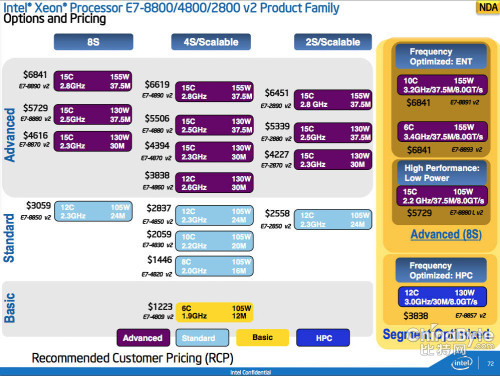The width and height of the screenshot is (500, 376).
Task: Click the NDA badge in corner
Action: pyautogui.click(x=488, y=7)
